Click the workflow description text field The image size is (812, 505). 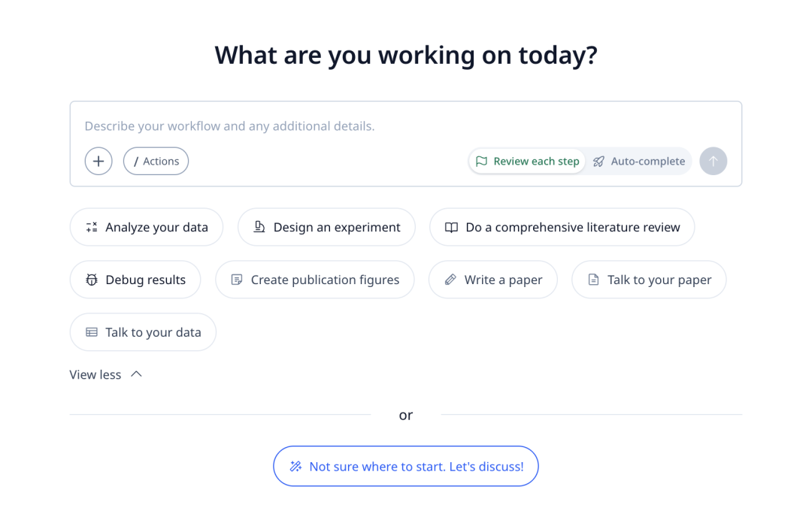coord(406,126)
